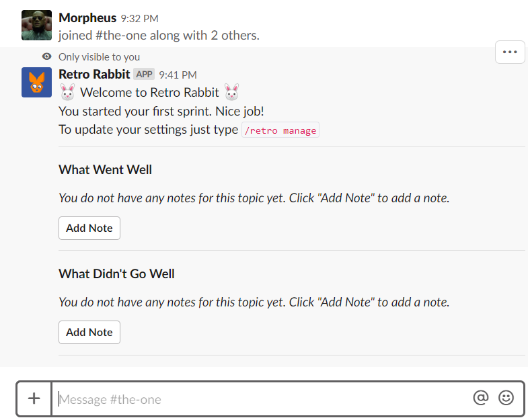Click Morpheus's profile picture
The image size is (528, 420).
(36, 25)
